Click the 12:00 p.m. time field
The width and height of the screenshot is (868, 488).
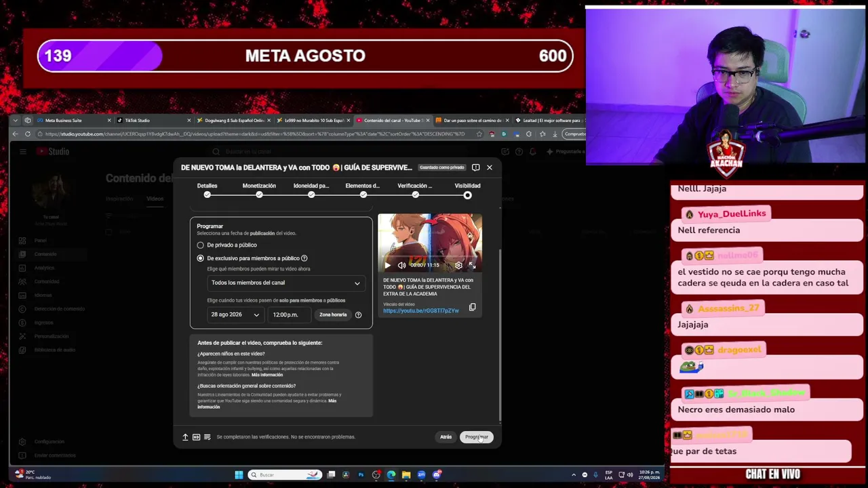pyautogui.click(x=290, y=314)
